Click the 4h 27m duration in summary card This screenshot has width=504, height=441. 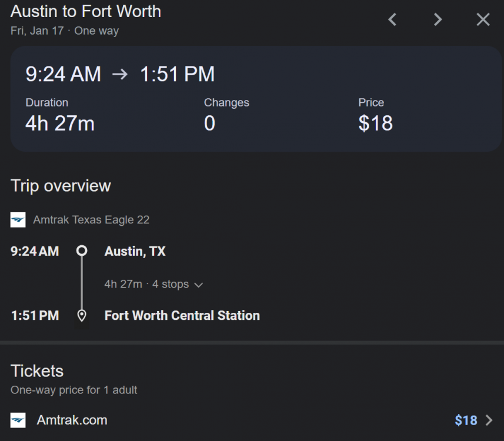(60, 123)
